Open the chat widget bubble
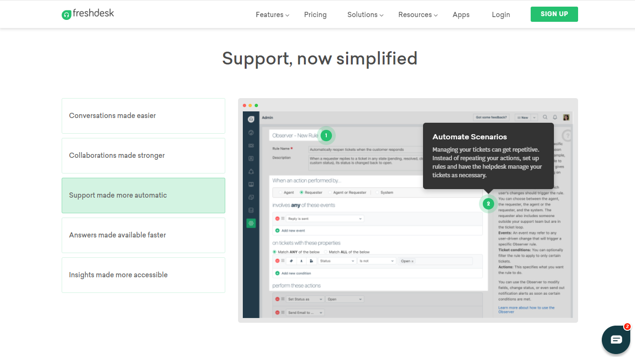Screen dimensions: 635x364 (616, 339)
